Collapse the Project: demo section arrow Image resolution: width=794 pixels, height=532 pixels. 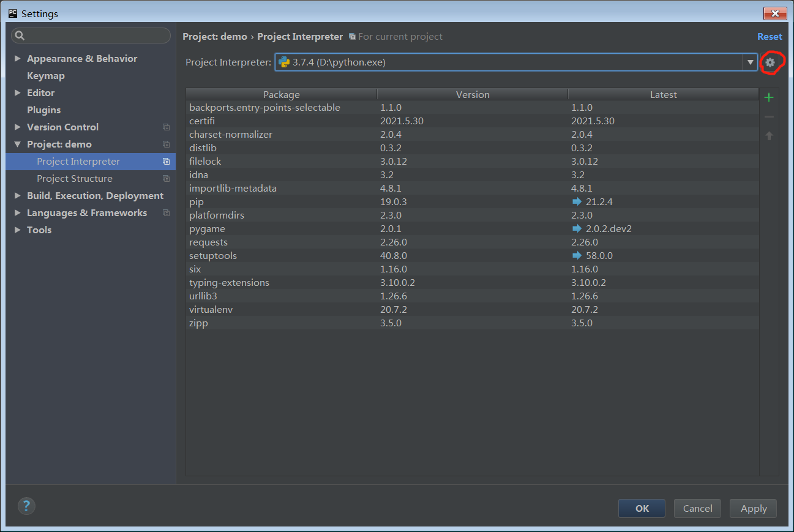18,144
